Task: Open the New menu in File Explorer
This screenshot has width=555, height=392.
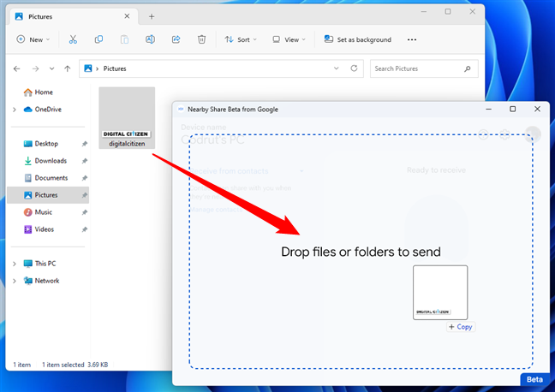Action: click(33, 39)
